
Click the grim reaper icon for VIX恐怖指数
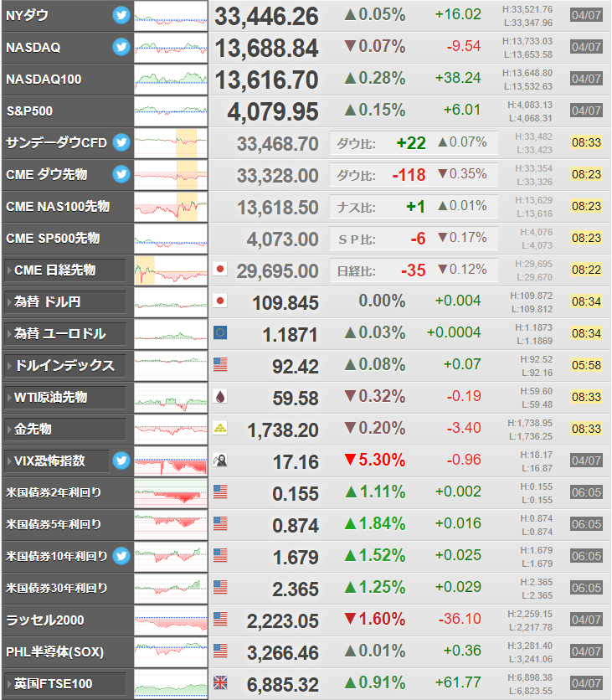pos(220,461)
